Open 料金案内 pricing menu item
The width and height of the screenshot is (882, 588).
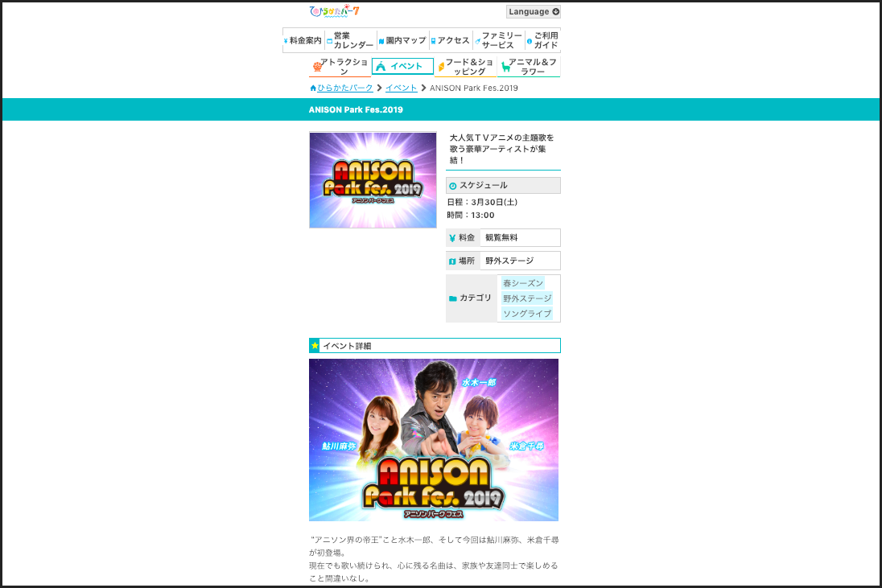point(303,41)
